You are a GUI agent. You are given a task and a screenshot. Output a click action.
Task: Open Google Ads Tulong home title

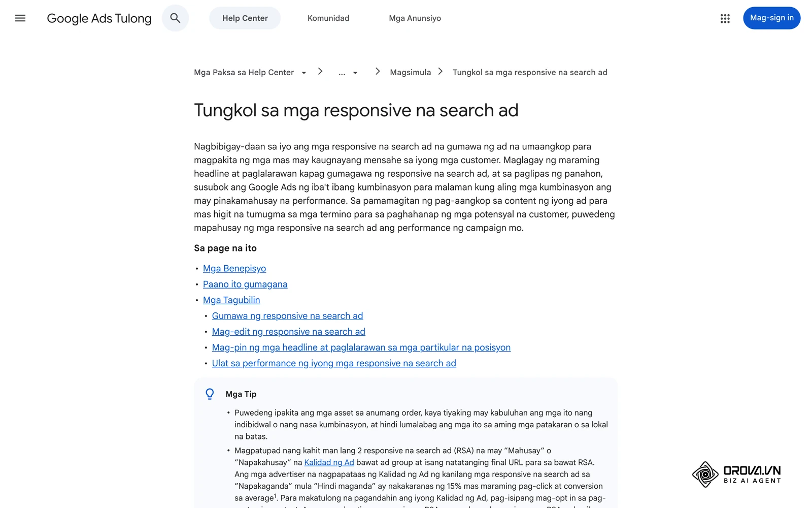[x=99, y=18]
